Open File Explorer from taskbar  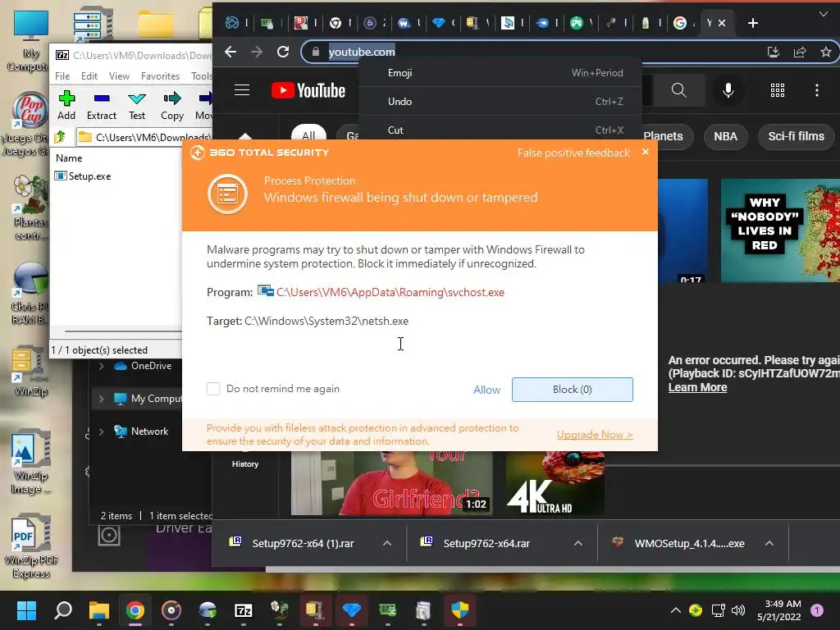[99, 610]
